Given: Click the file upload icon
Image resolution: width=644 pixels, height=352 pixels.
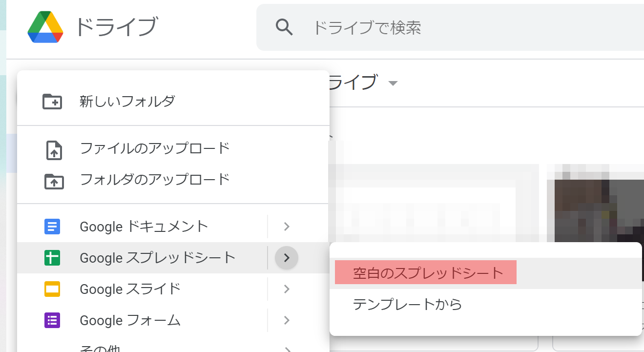Looking at the screenshot, I should pyautogui.click(x=53, y=150).
